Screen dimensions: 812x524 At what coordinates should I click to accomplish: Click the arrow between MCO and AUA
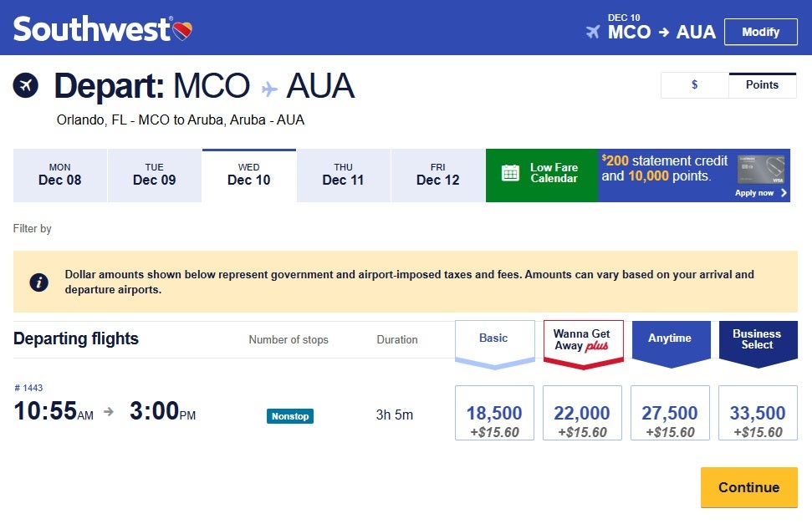tap(666, 32)
